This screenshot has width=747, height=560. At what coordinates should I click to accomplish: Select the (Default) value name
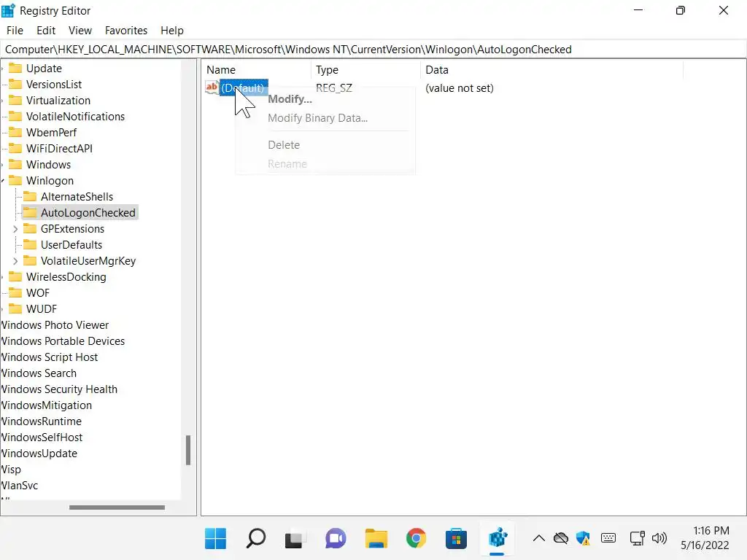coord(242,88)
